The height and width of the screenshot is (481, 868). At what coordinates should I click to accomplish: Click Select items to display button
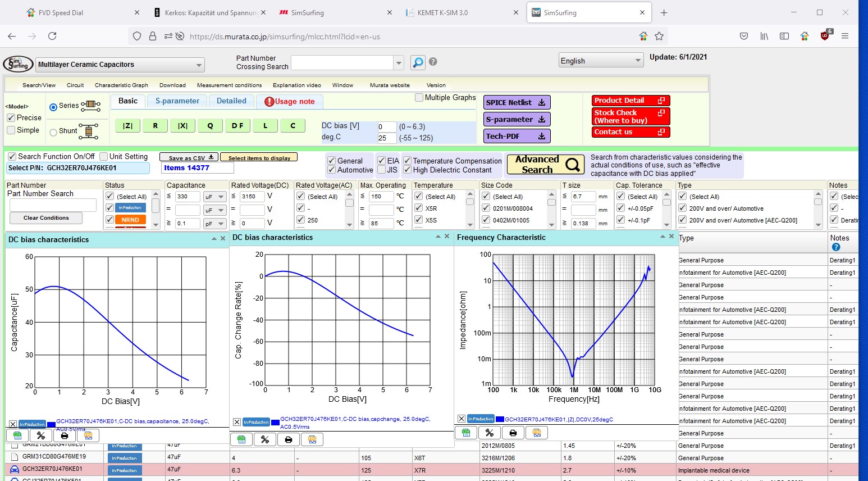point(259,157)
